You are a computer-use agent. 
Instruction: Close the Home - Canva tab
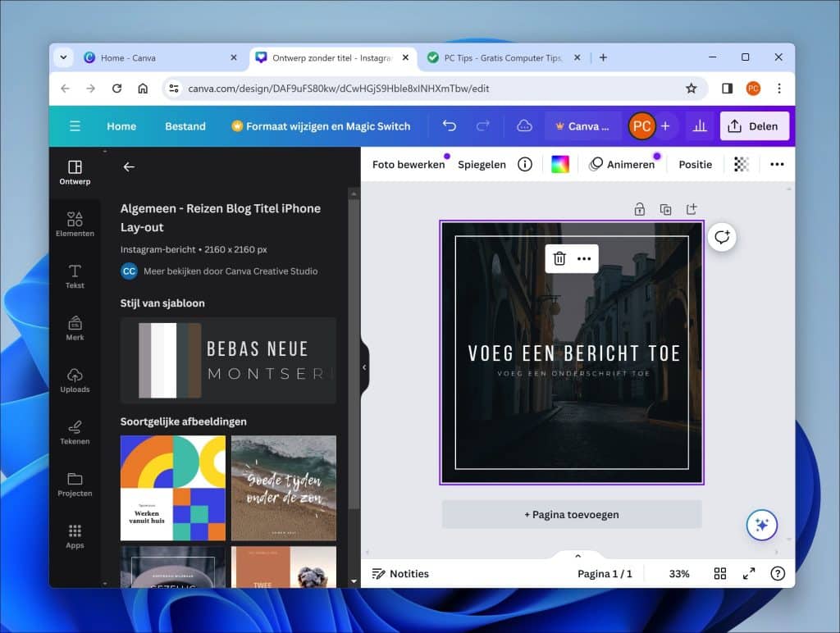(x=234, y=57)
